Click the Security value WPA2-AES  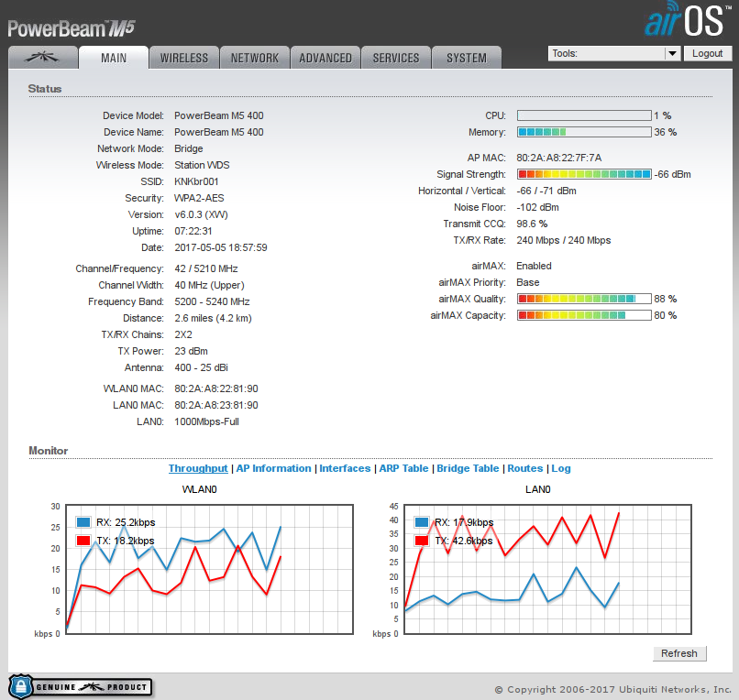pyautogui.click(x=199, y=198)
